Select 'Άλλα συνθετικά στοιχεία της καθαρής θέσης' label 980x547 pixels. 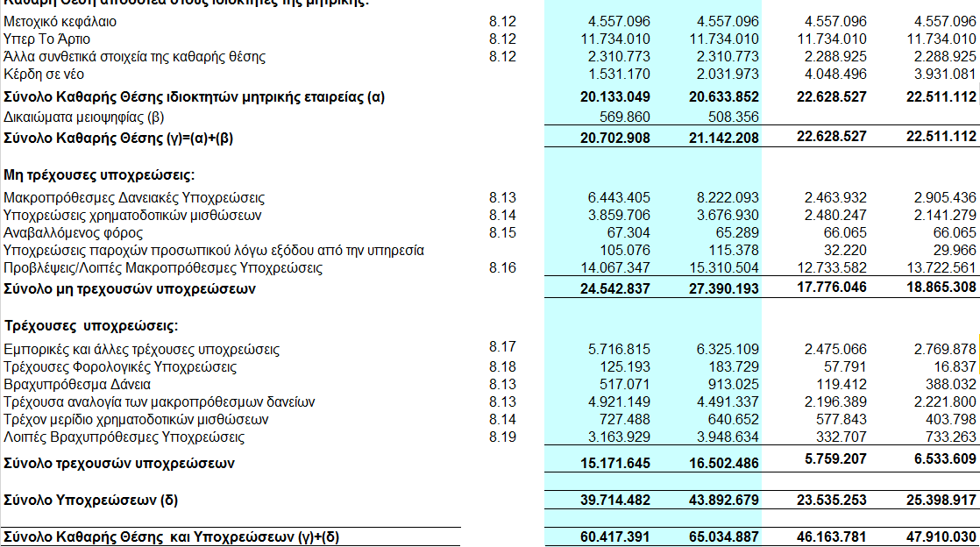[x=134, y=57]
